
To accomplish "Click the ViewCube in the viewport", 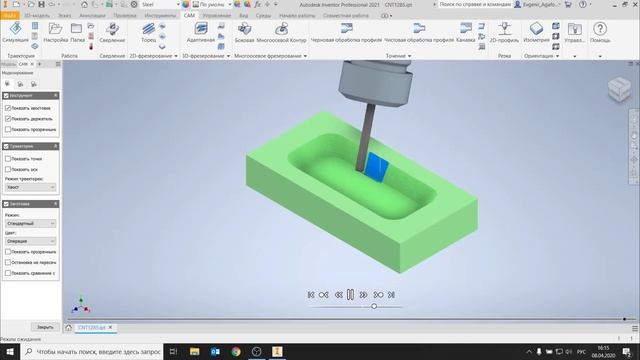I will click(x=619, y=89).
